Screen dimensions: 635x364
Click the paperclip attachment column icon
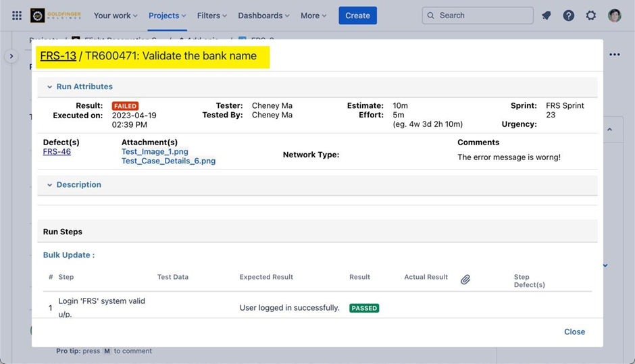465,280
